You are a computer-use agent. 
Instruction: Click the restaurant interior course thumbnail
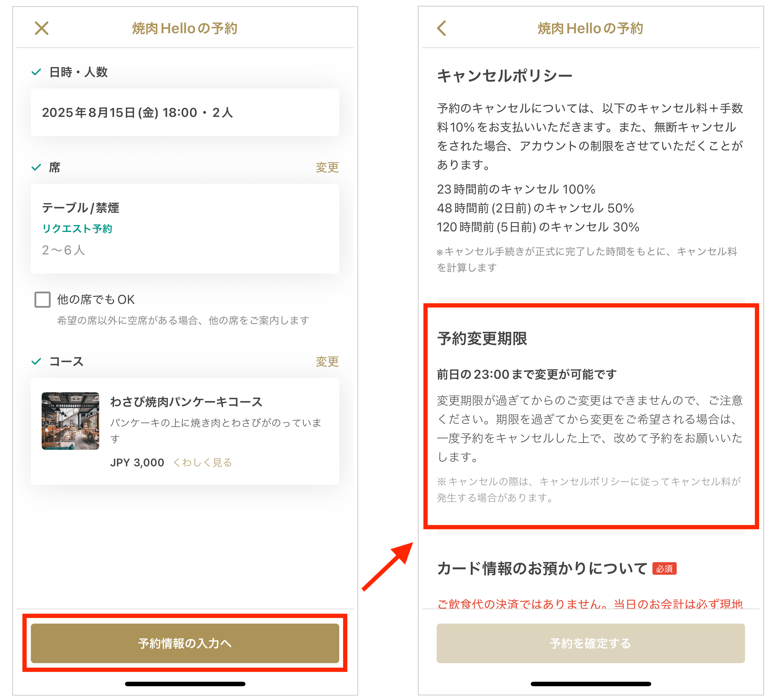point(70,420)
